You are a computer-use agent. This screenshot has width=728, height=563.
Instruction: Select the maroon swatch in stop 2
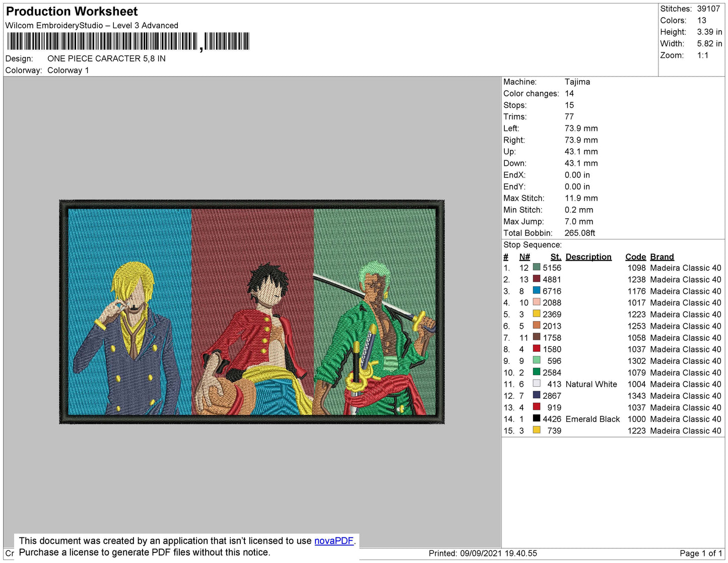pyautogui.click(x=537, y=279)
